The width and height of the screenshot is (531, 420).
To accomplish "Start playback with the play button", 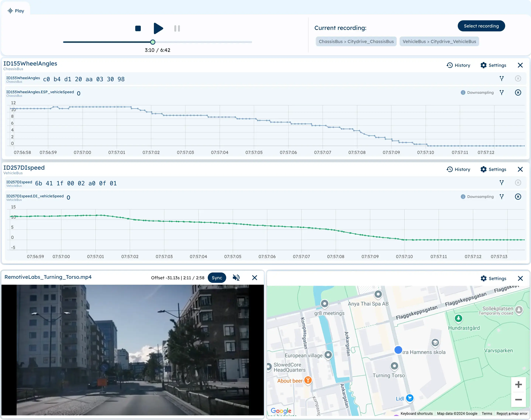I will pos(158,29).
